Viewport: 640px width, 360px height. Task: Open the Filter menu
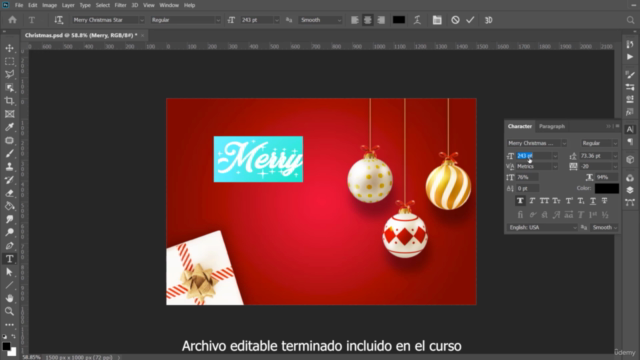(120, 5)
